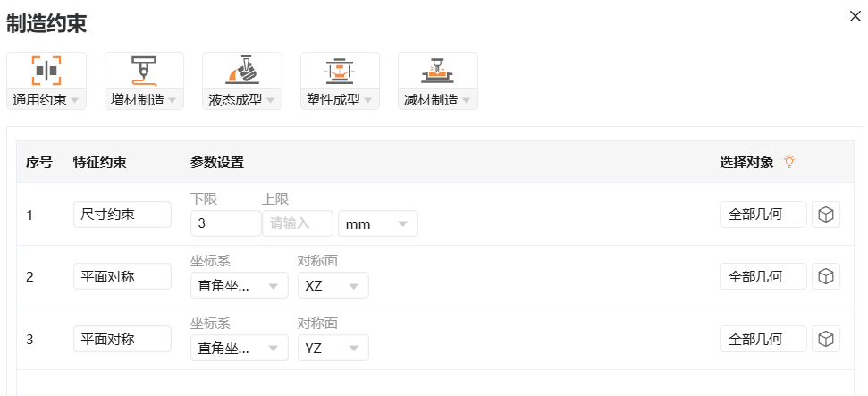Click the 尺寸约束 feature constraint field
The width and height of the screenshot is (868, 396).
point(122,215)
